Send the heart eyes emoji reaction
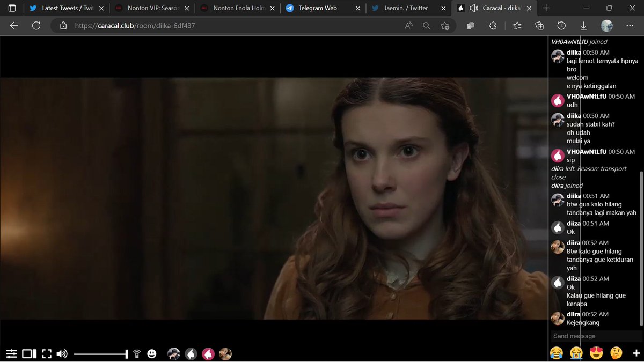Viewport: 644px width, 362px height. tap(597, 352)
